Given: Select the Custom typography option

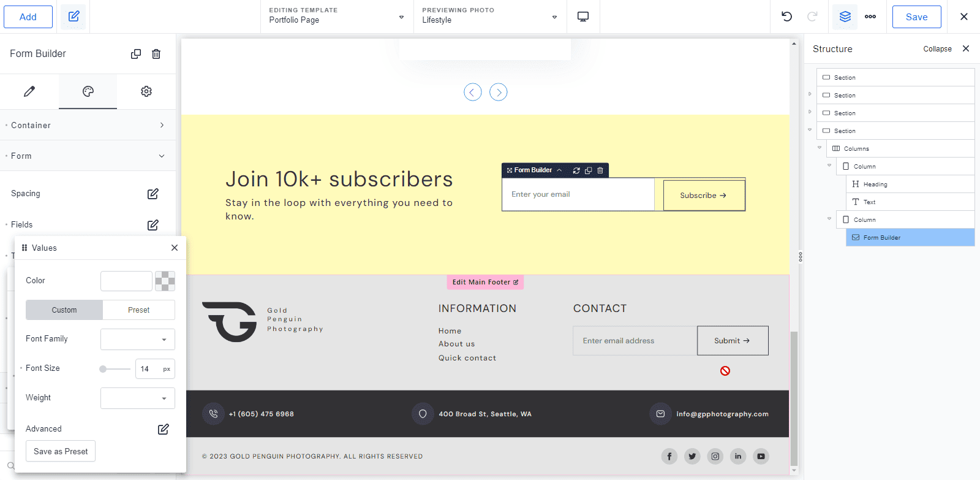Looking at the screenshot, I should coord(64,310).
